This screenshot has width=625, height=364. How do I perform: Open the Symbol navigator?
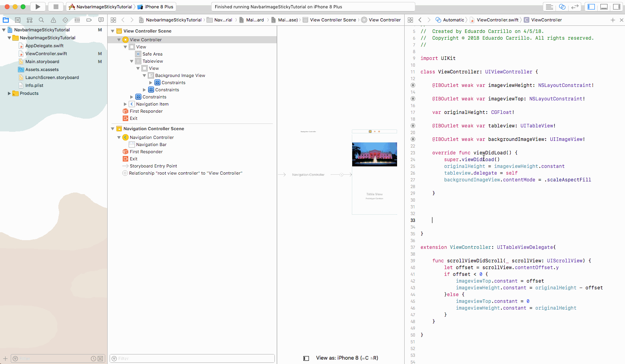pyautogui.click(x=29, y=20)
